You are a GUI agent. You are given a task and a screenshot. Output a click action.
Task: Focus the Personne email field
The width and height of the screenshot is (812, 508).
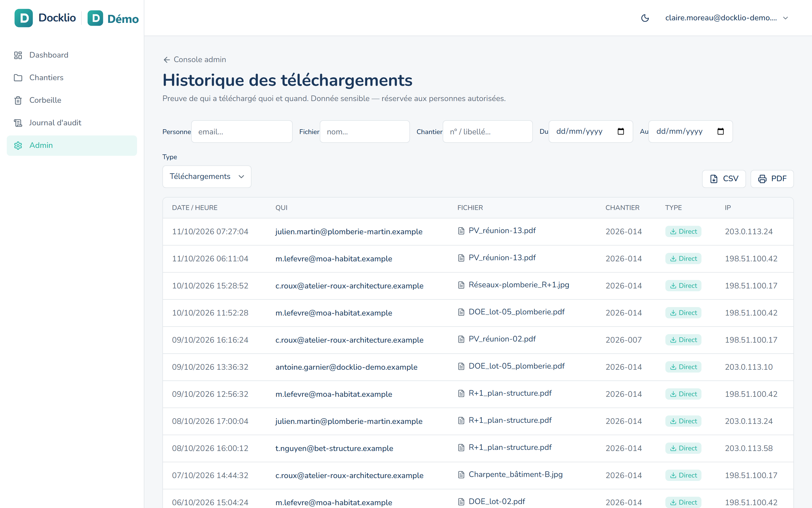242,131
